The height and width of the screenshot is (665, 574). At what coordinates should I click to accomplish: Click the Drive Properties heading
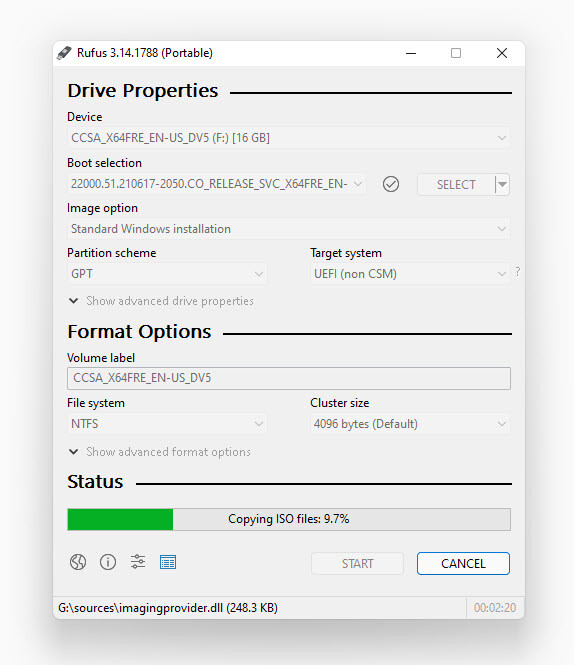click(x=143, y=91)
